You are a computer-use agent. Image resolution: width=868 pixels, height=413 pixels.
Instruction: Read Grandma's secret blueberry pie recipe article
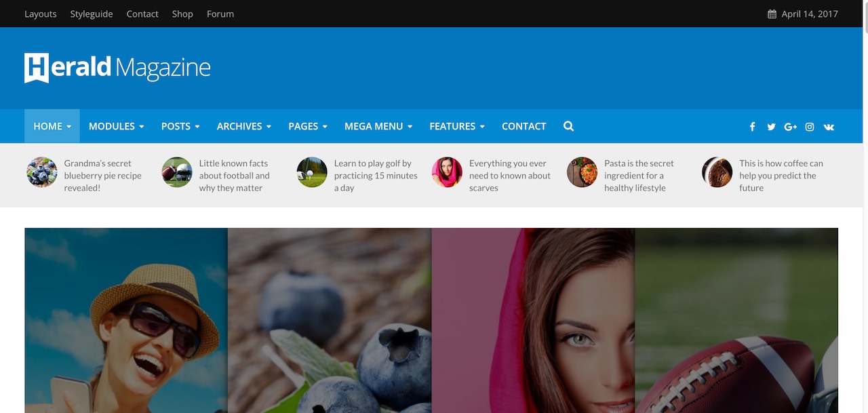tap(102, 176)
